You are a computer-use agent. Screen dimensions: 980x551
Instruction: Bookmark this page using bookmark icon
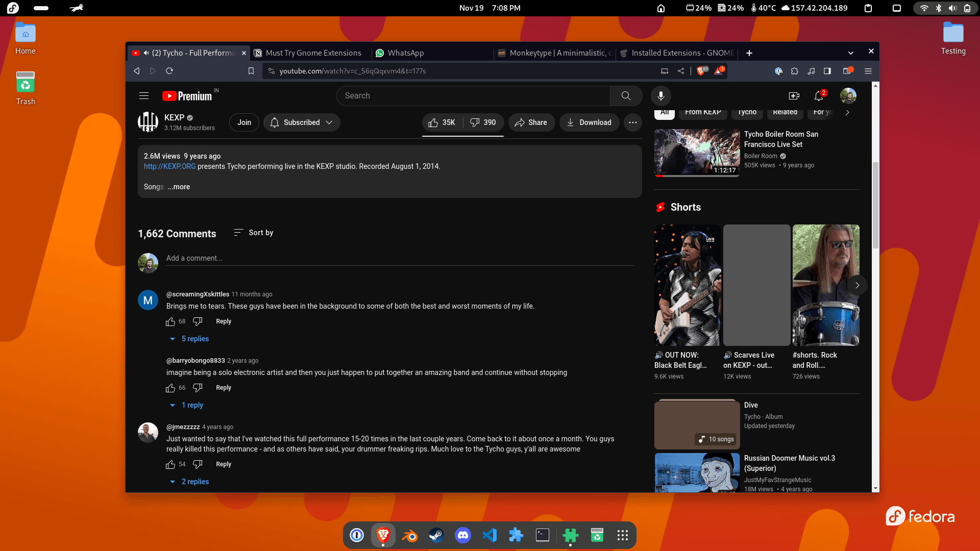pyautogui.click(x=251, y=71)
